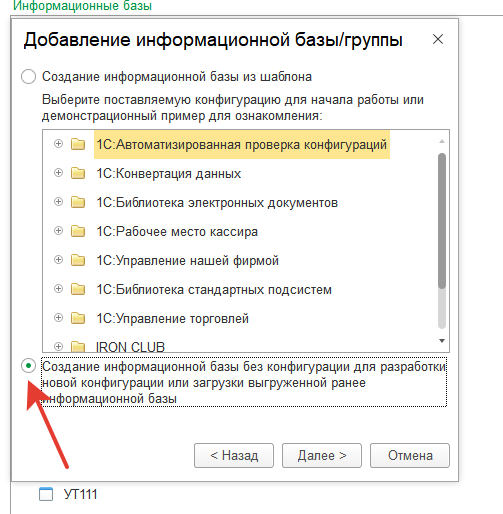This screenshot has width=503, height=514.
Task: Select radio button for base without configuration
Action: [28, 366]
